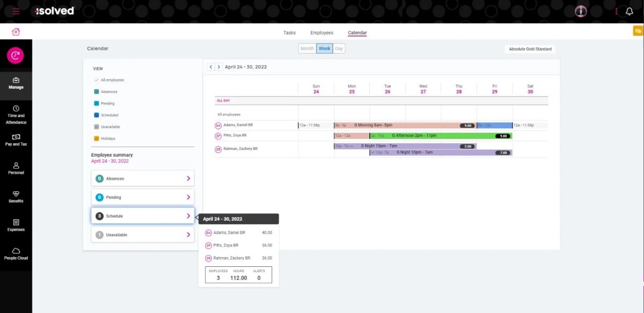Switch to the Employees tab
Screen dimensions: 644x313
tap(321, 32)
